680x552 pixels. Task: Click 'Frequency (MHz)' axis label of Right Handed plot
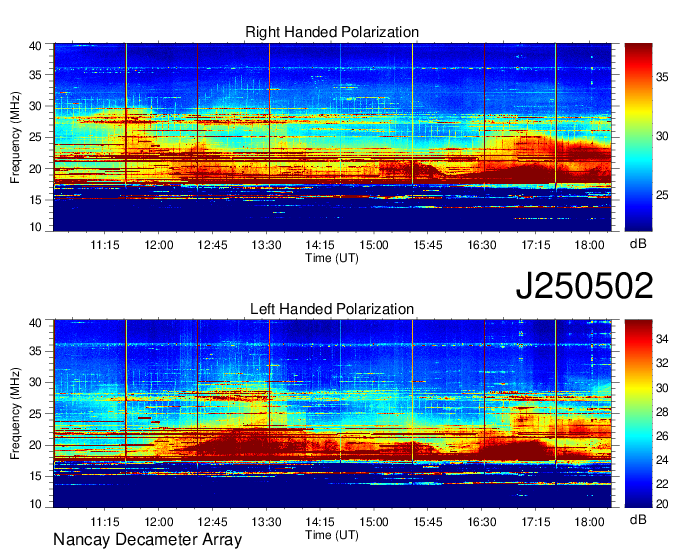(x=15, y=137)
